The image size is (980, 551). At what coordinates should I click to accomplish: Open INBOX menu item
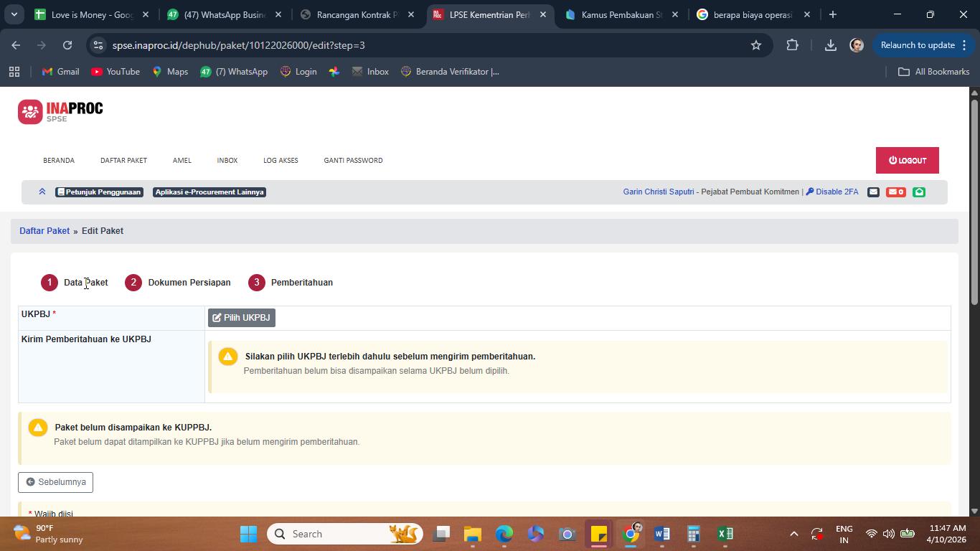(x=227, y=161)
